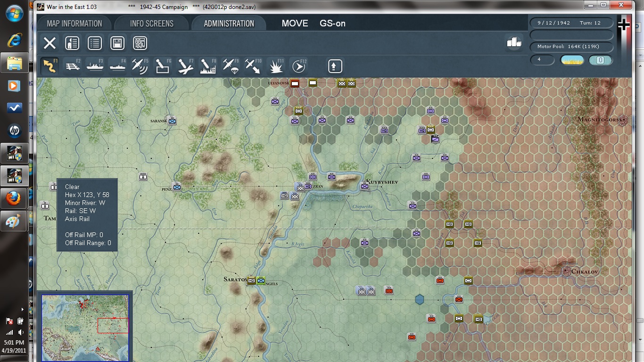Select the F4 Amphibious Transport mode

point(117,66)
